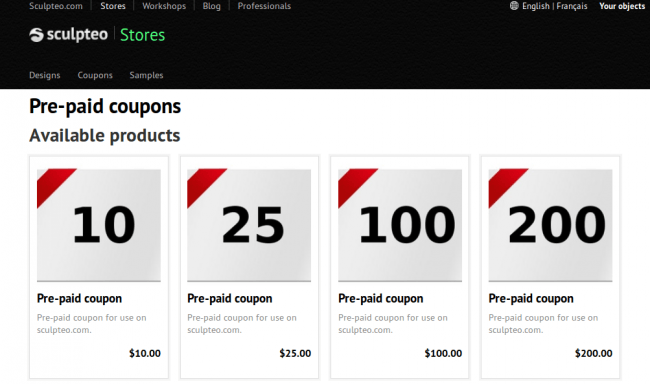Go to Sculpteo.com top link
650x384 pixels.
(56, 6)
